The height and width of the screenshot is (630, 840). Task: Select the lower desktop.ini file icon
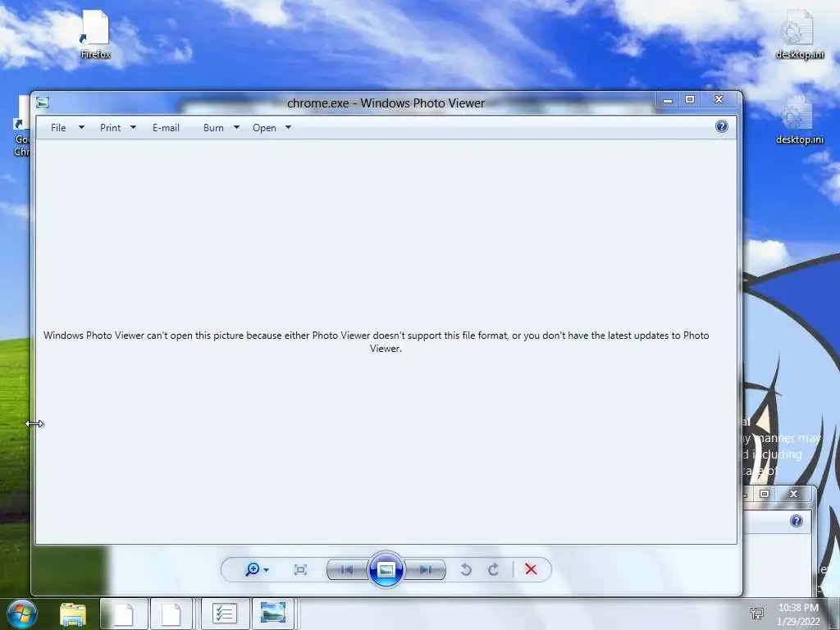pyautogui.click(x=799, y=120)
